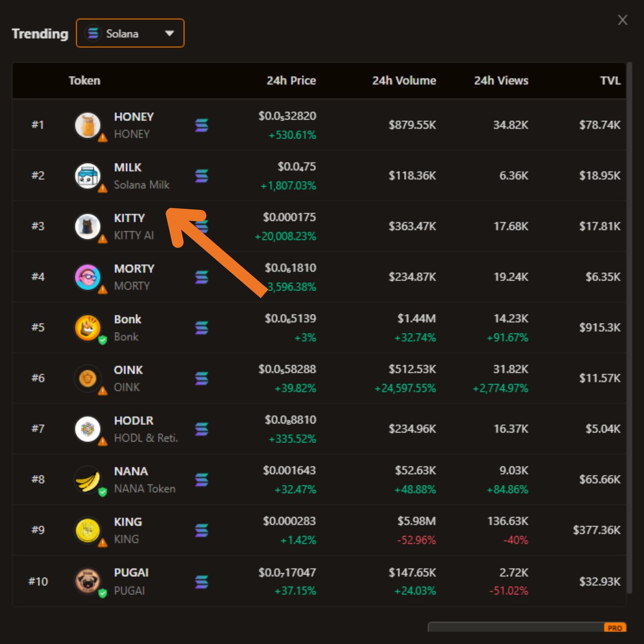This screenshot has height=644, width=644.
Task: Click the KITTY AI token logo
Action: point(87,226)
